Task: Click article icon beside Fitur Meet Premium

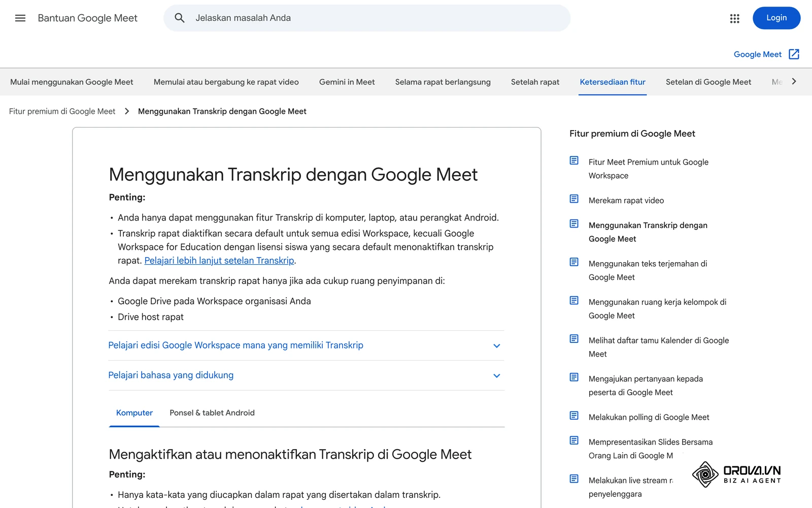Action: (x=574, y=161)
